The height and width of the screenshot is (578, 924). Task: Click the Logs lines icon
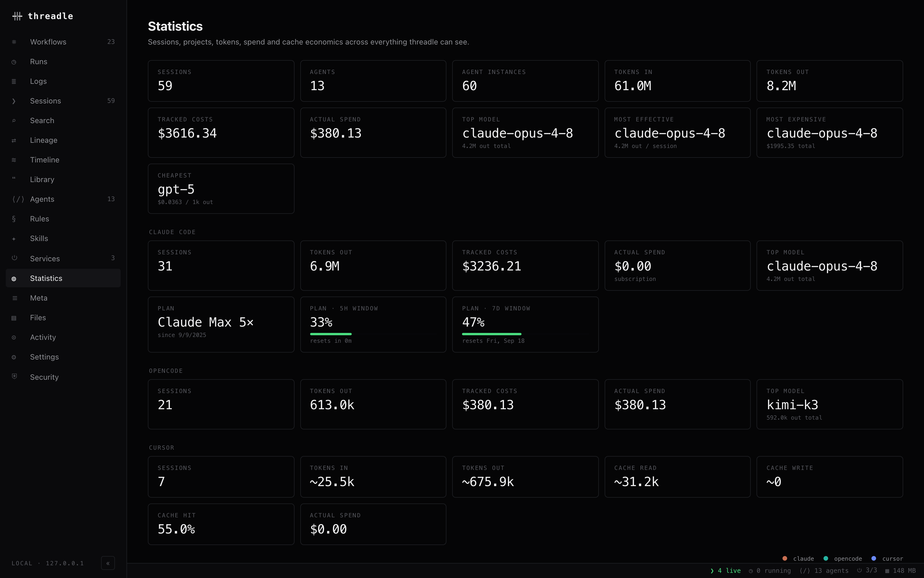coord(14,81)
